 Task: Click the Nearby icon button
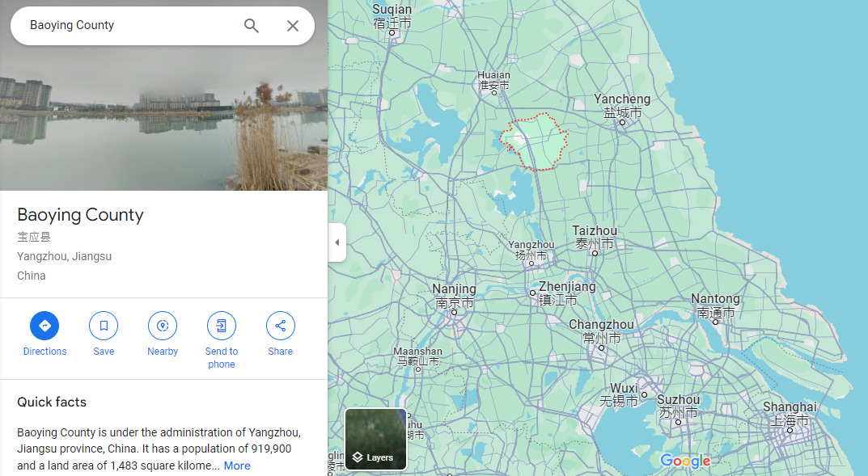coord(163,326)
